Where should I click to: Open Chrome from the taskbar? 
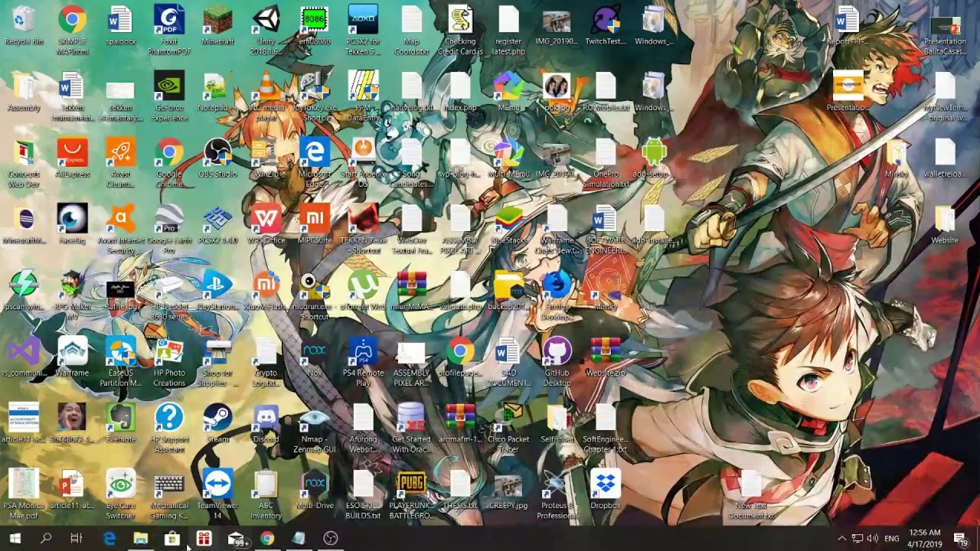(267, 539)
